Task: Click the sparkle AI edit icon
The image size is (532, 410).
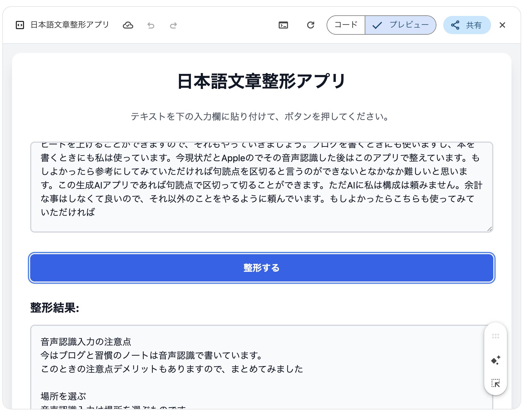Action: click(x=495, y=360)
